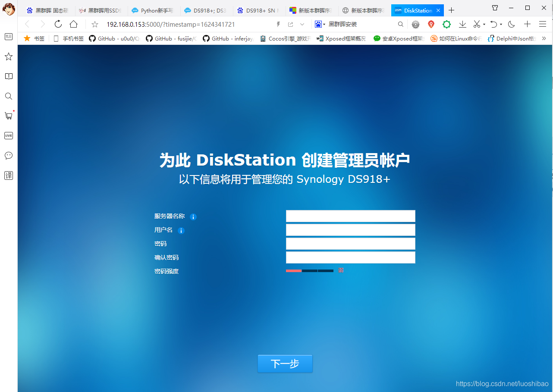The width and height of the screenshot is (553, 392).
Task: Open the Delphi中Json格式 bookmark
Action: (x=512, y=38)
